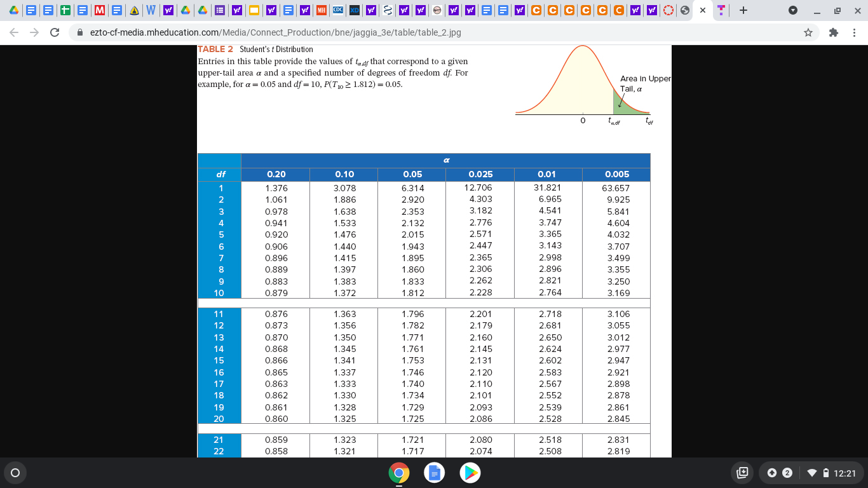Screen dimensions: 868x488
Task: Open Google Docs from the shelf
Action: click(x=434, y=472)
